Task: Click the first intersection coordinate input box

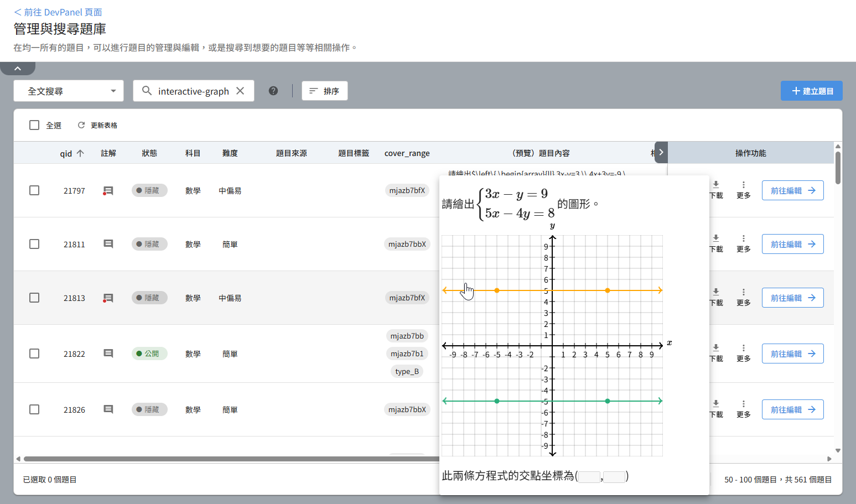Action: click(x=589, y=477)
